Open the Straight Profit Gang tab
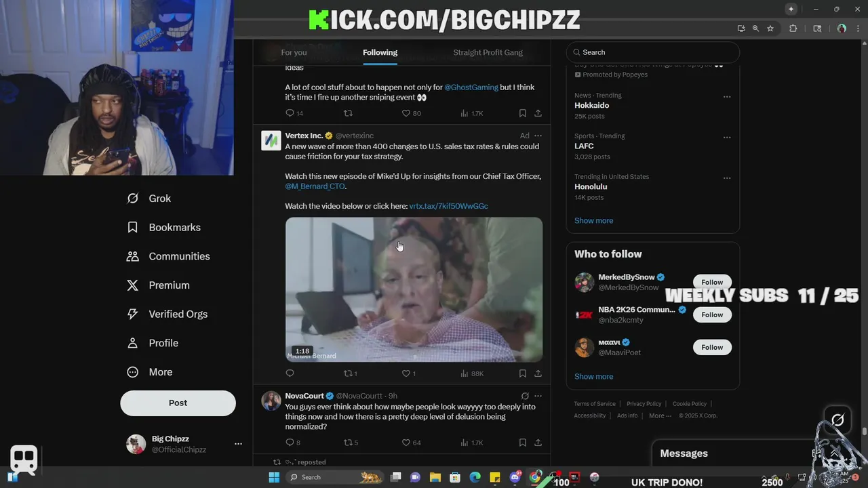The height and width of the screenshot is (488, 868). pyautogui.click(x=488, y=52)
